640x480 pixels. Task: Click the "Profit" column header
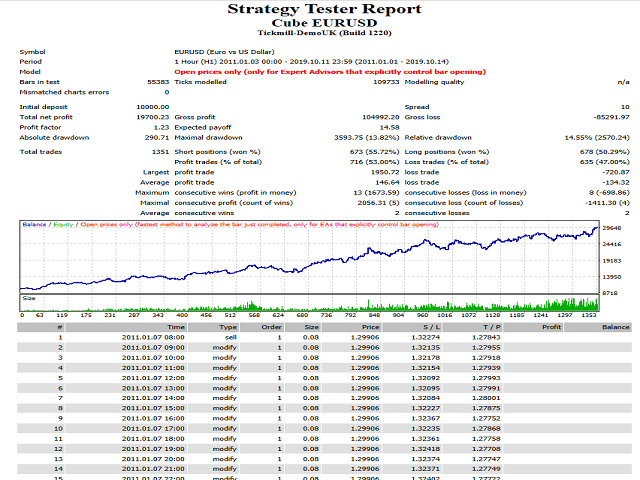(x=551, y=327)
